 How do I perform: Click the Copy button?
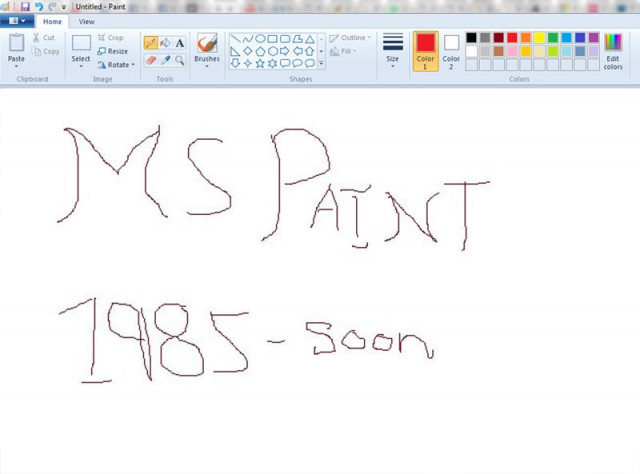(x=46, y=51)
